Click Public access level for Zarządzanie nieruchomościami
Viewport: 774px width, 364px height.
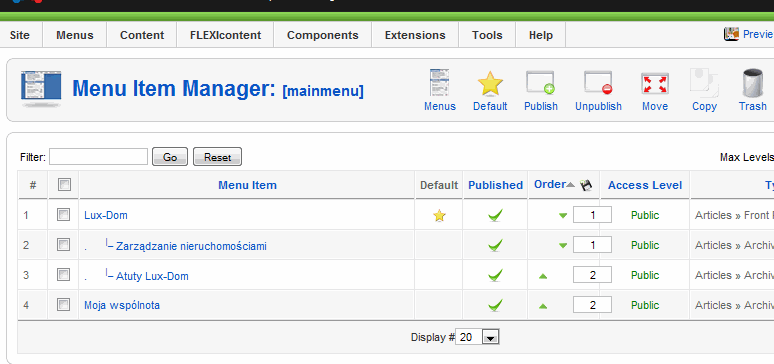pyautogui.click(x=645, y=245)
